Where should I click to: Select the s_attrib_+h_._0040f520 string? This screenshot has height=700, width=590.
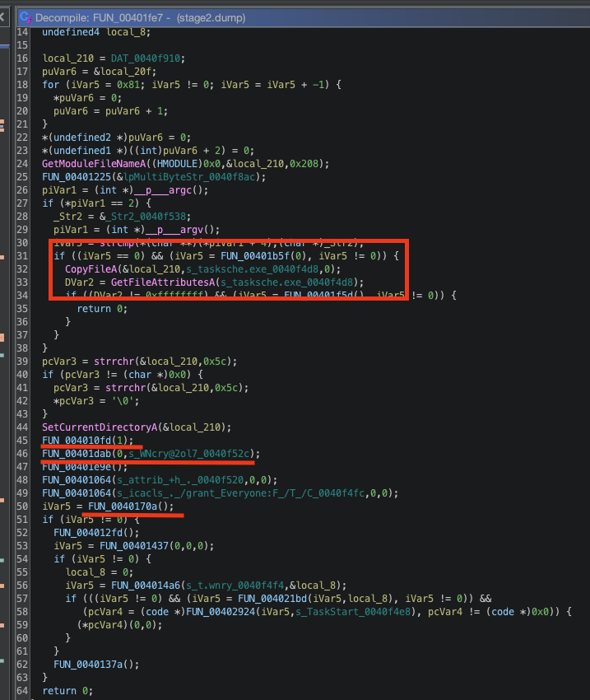180,480
